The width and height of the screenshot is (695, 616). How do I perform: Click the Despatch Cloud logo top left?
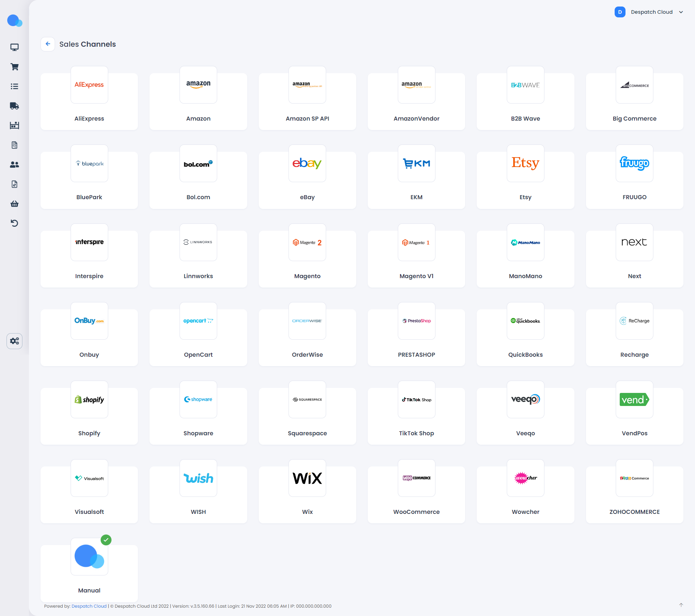(x=15, y=21)
